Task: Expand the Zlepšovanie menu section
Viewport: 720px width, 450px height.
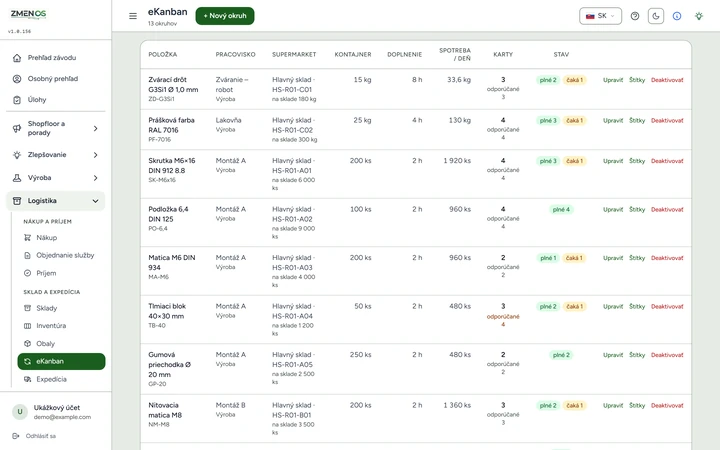Action: coord(55,155)
